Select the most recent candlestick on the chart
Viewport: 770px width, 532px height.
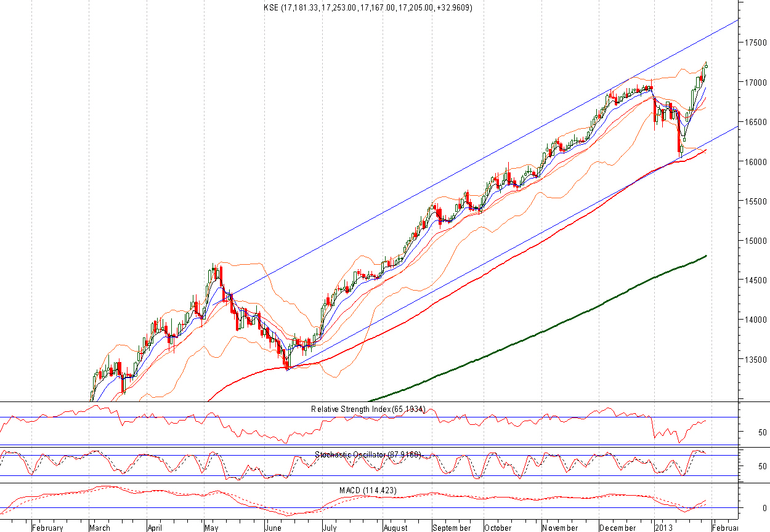[705, 65]
